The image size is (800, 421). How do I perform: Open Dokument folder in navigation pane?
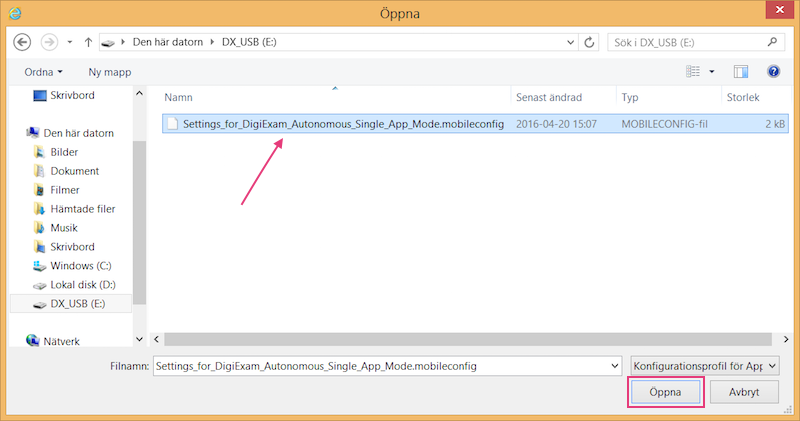74,171
